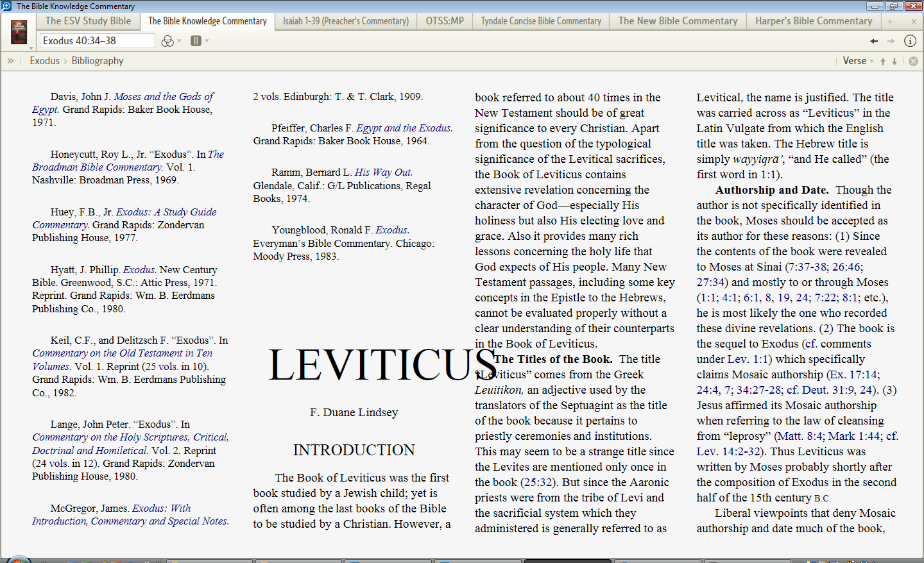Open Hyatt's 'Exodus' title link
The image size is (924, 563).
pos(139,270)
